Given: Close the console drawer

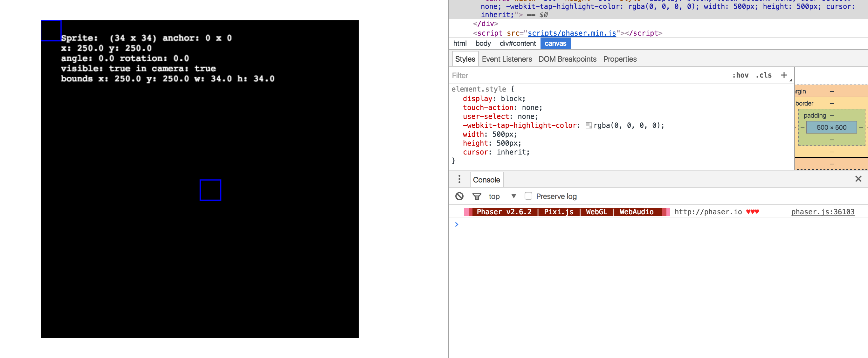Looking at the screenshot, I should [x=858, y=179].
